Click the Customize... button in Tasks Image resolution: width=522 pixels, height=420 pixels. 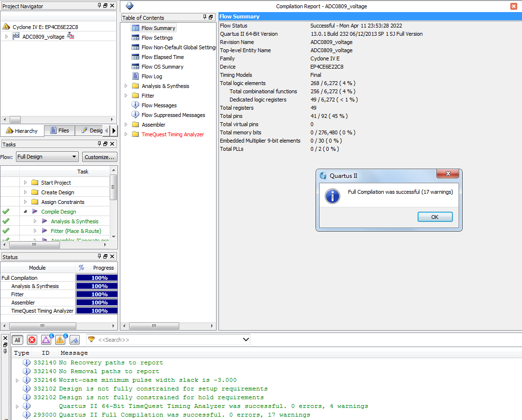pos(100,157)
